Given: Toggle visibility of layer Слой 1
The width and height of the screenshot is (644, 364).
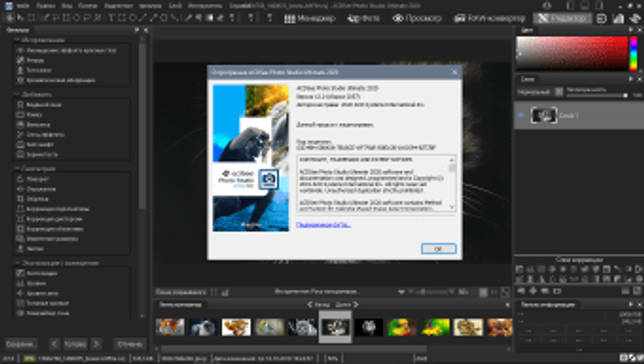Looking at the screenshot, I should (521, 116).
